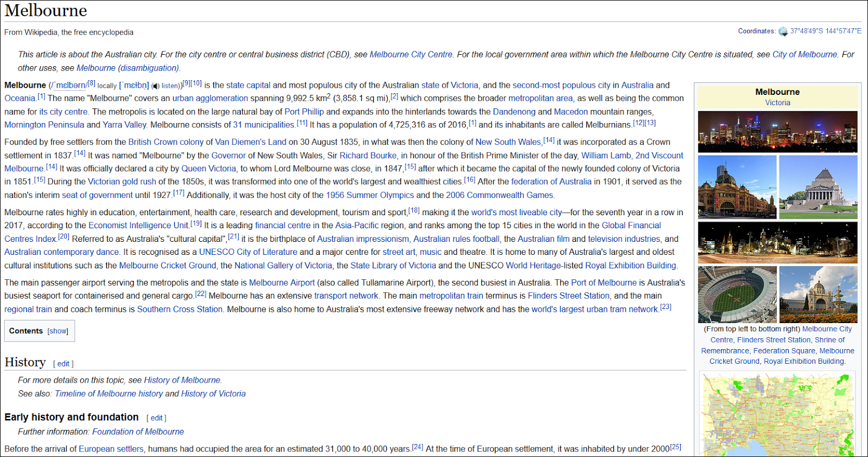Open the European settlers link
The height and width of the screenshot is (457, 868).
(111, 449)
